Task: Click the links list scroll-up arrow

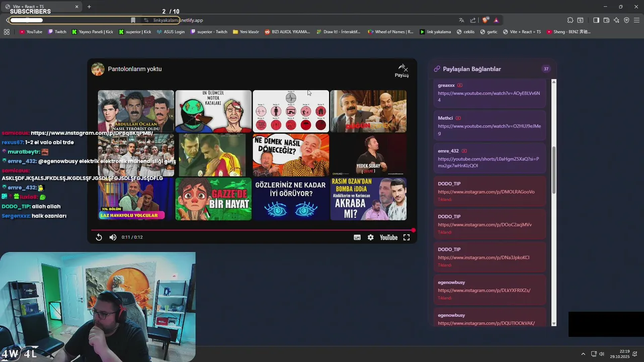Action: tap(554, 82)
